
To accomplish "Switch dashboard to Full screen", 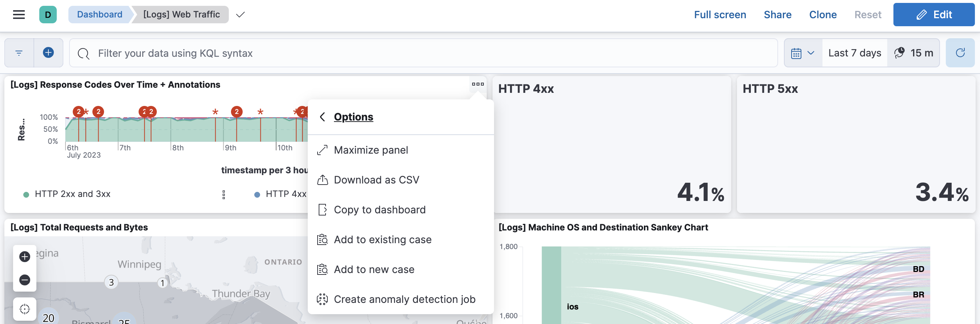I will (720, 15).
